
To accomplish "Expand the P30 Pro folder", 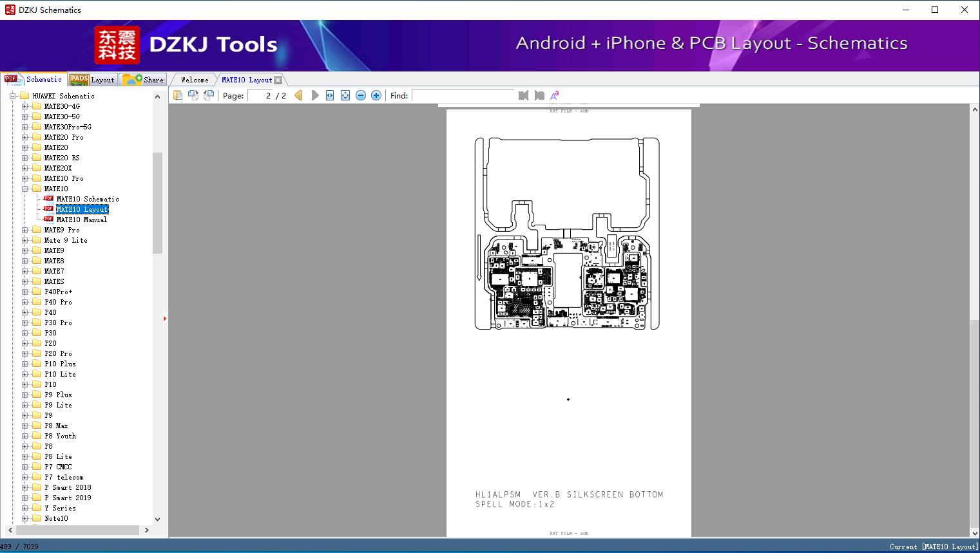I will coord(25,323).
